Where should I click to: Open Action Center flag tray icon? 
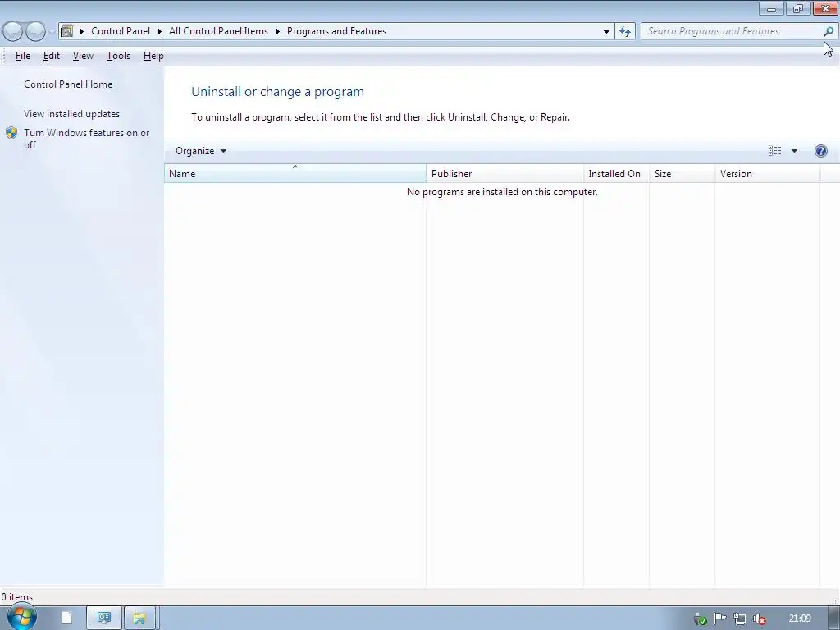click(x=720, y=619)
